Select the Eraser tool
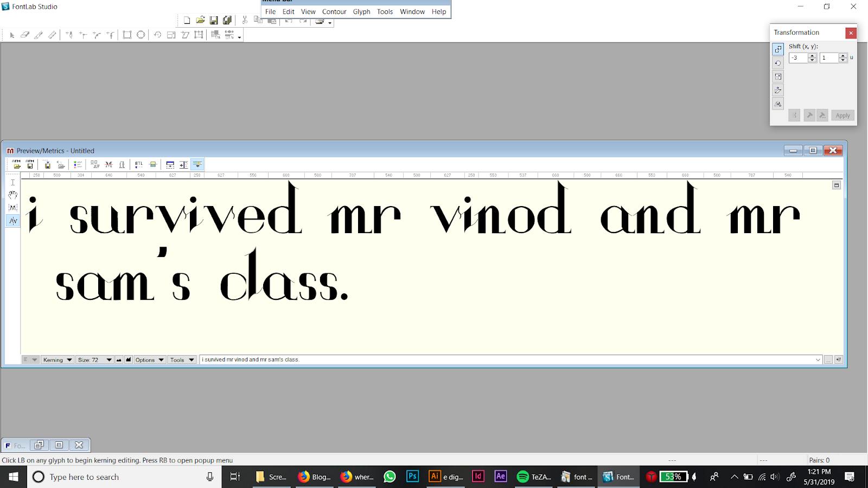The width and height of the screenshot is (868, 488). pyautogui.click(x=25, y=35)
